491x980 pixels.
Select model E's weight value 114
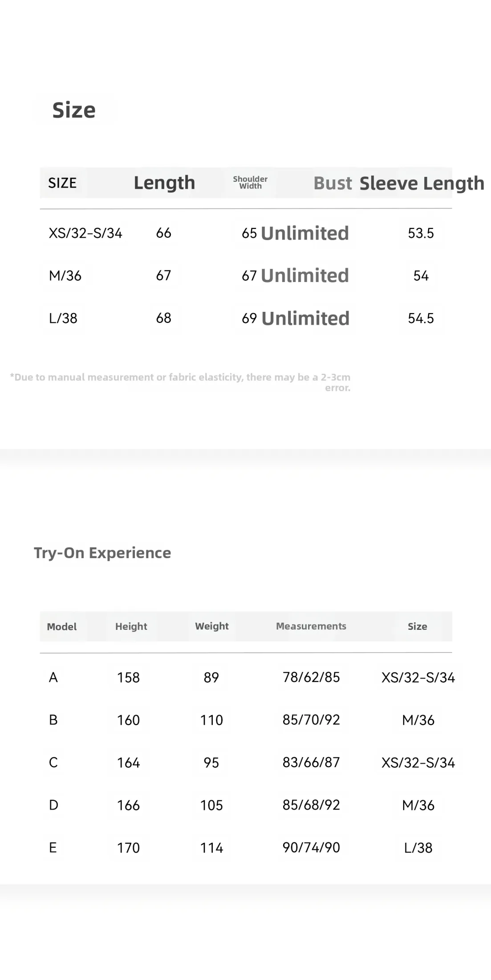click(211, 848)
